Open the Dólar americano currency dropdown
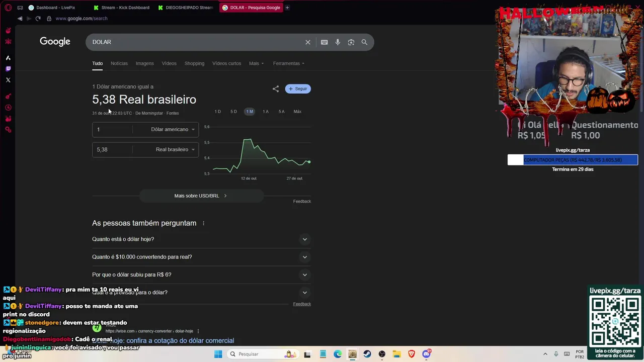Viewport: 644px width, 362px height. pyautogui.click(x=173, y=129)
